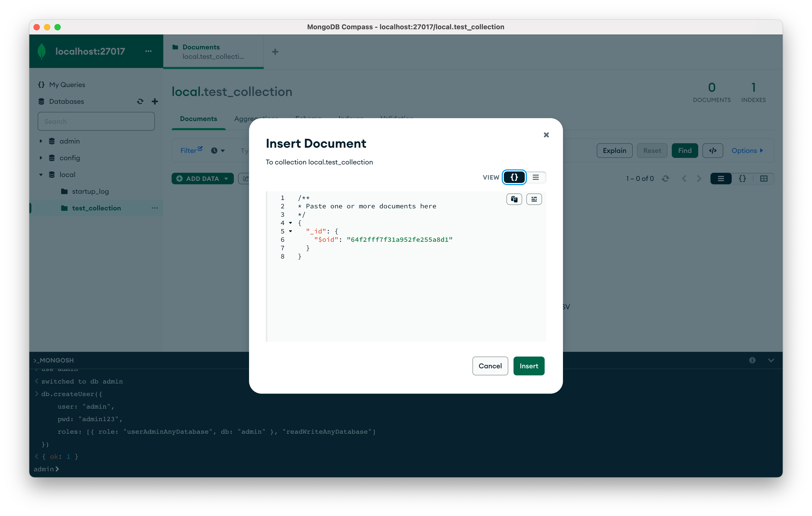This screenshot has height=516, width=812.
Task: Click the mongosh info icon
Action: [x=752, y=360]
